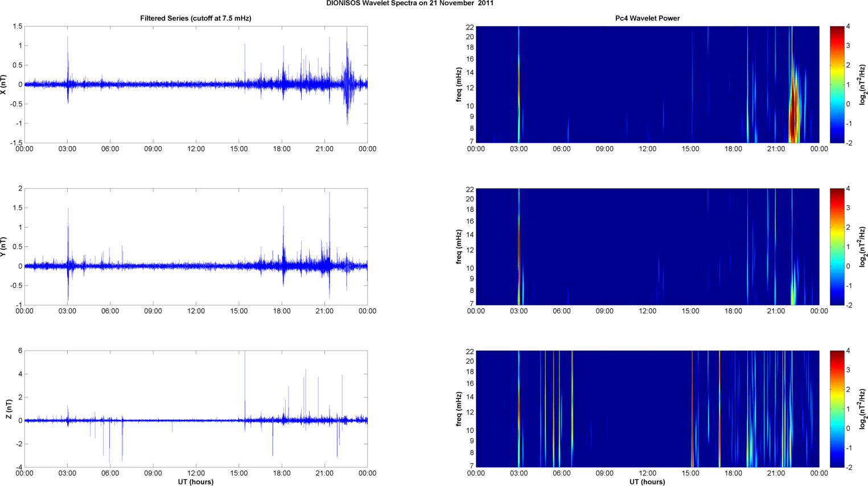Image resolution: width=868 pixels, height=486 pixels.
Task: Click the '14' frequency tick on middle spectrogram
Action: click(470, 235)
